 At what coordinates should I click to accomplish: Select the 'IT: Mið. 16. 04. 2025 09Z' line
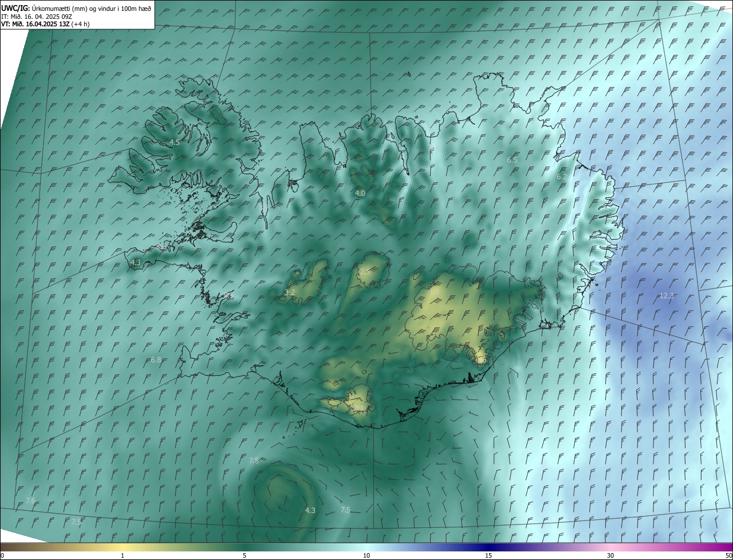point(36,17)
